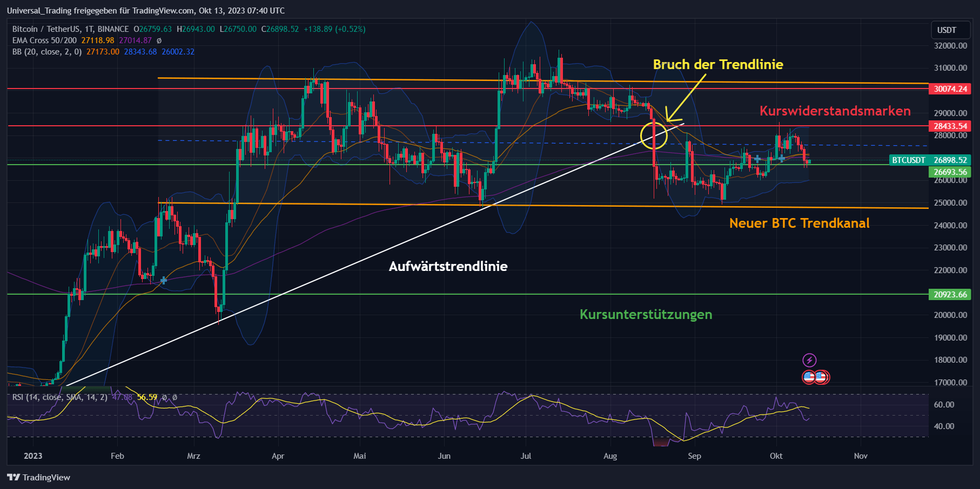Click the 20923.66 green support price label
This screenshot has height=489, width=980.
tap(950, 295)
